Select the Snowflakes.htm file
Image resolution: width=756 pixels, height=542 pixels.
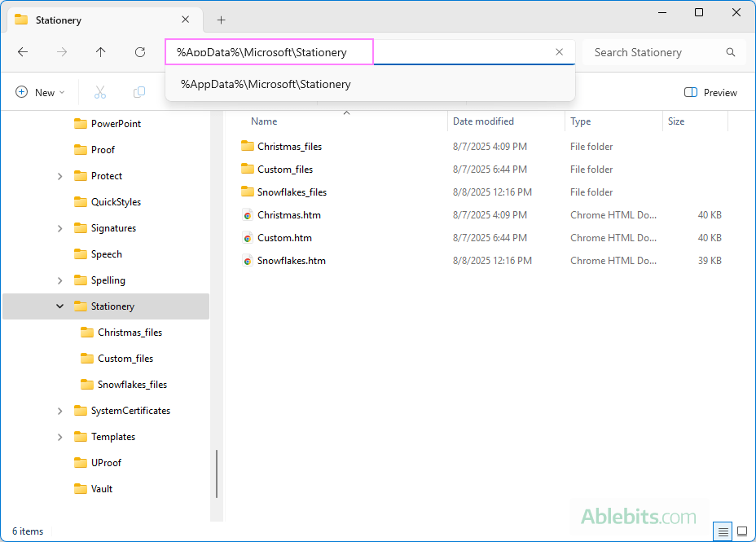point(291,260)
